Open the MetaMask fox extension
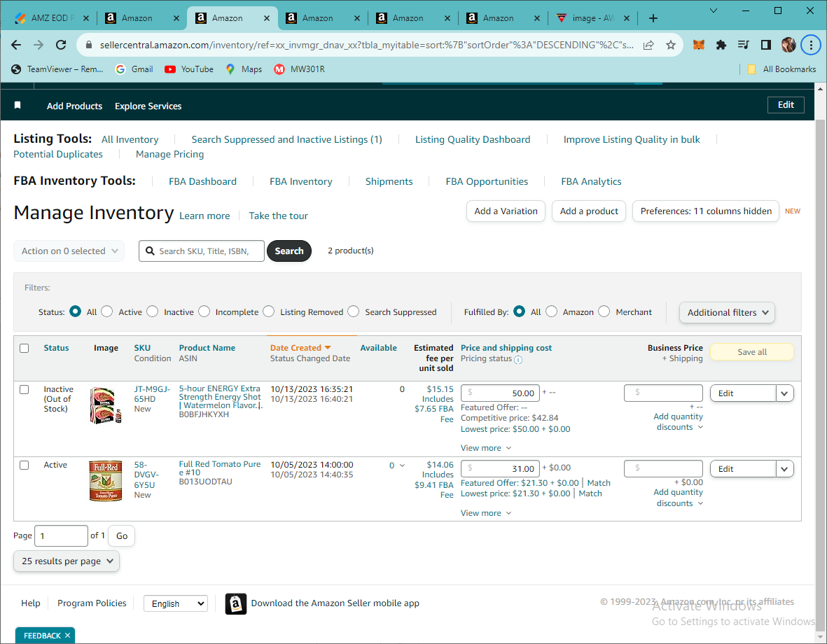The image size is (827, 644). point(699,45)
